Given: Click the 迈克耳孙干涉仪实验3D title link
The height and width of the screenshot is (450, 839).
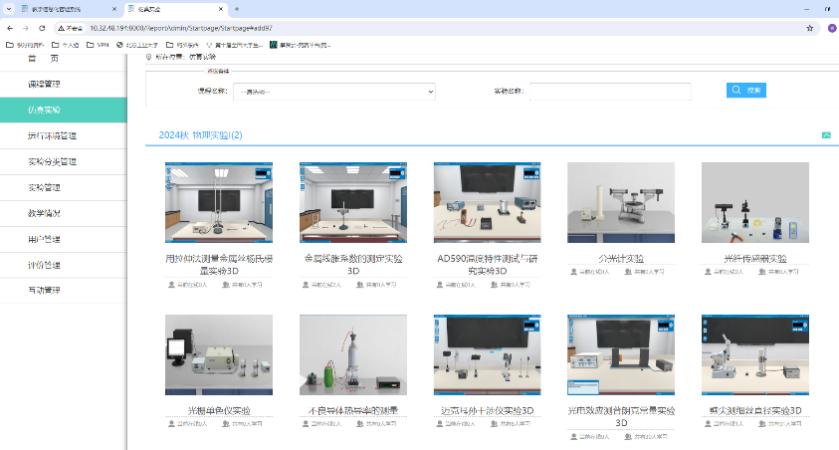Looking at the screenshot, I should coord(487,410).
